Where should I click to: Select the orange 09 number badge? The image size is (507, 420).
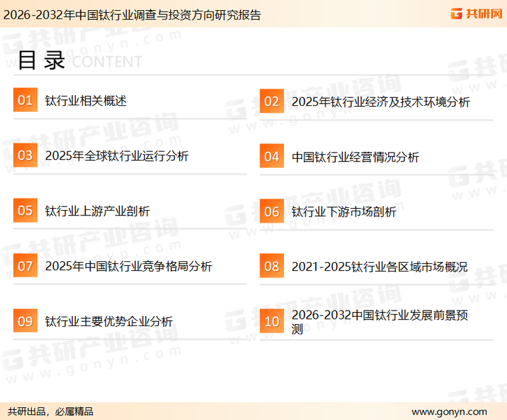pyautogui.click(x=25, y=321)
